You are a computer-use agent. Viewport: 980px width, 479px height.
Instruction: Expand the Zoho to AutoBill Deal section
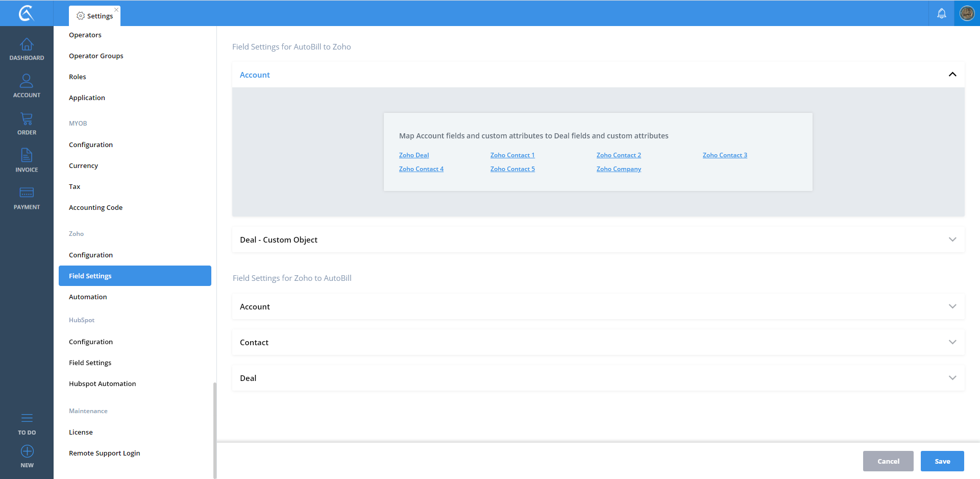952,378
